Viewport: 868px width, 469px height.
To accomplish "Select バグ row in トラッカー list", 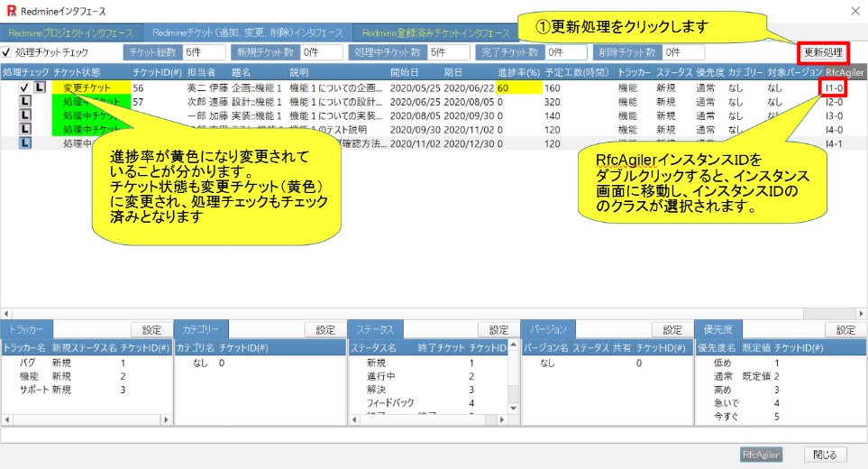I will pos(87,363).
